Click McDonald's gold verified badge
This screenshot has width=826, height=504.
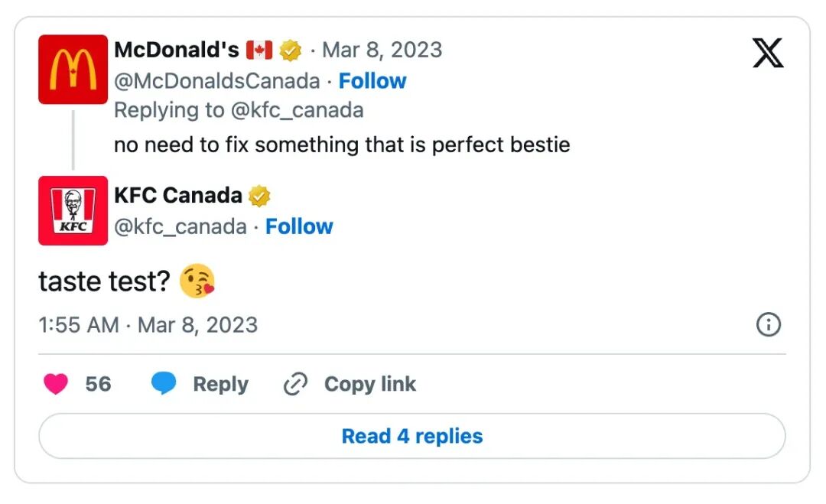[x=290, y=51]
